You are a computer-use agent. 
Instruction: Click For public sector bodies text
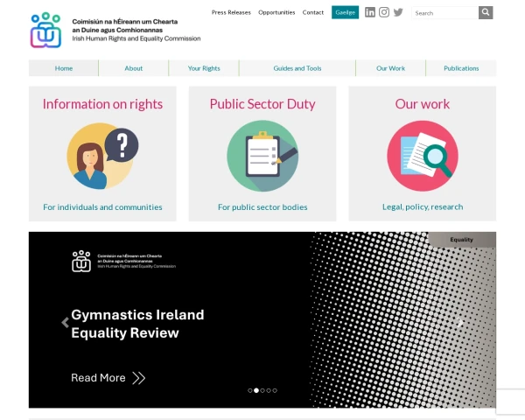click(262, 207)
